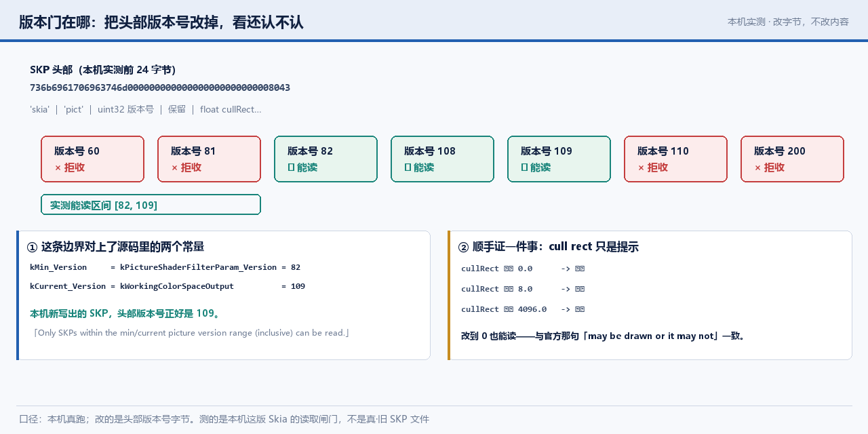The height and width of the screenshot is (434, 868).
Task: Click the kMin_Version code line
Action: pyautogui.click(x=165, y=267)
